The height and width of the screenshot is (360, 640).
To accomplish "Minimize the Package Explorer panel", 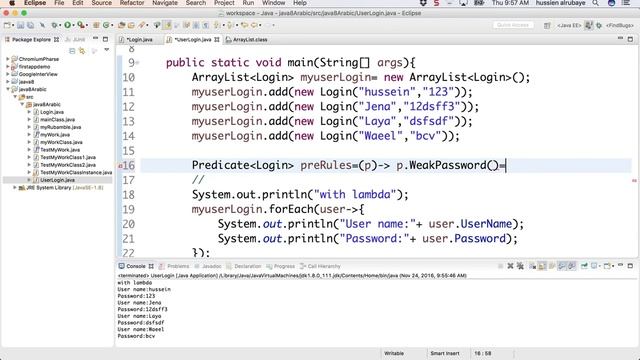I will (96, 39).
